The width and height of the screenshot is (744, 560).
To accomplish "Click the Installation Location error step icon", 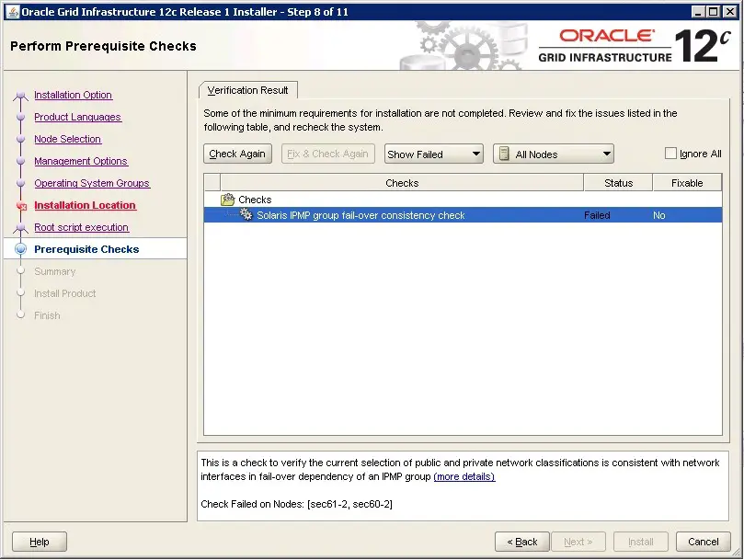I will click(21, 205).
